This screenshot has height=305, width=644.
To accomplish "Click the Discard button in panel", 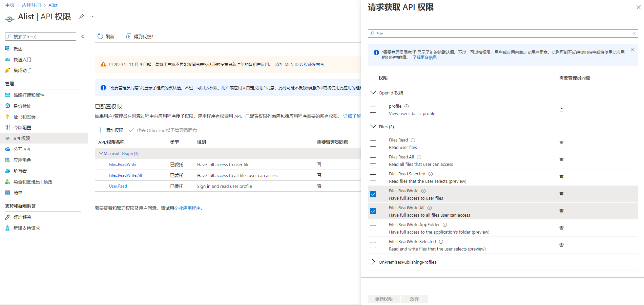I will click(414, 299).
